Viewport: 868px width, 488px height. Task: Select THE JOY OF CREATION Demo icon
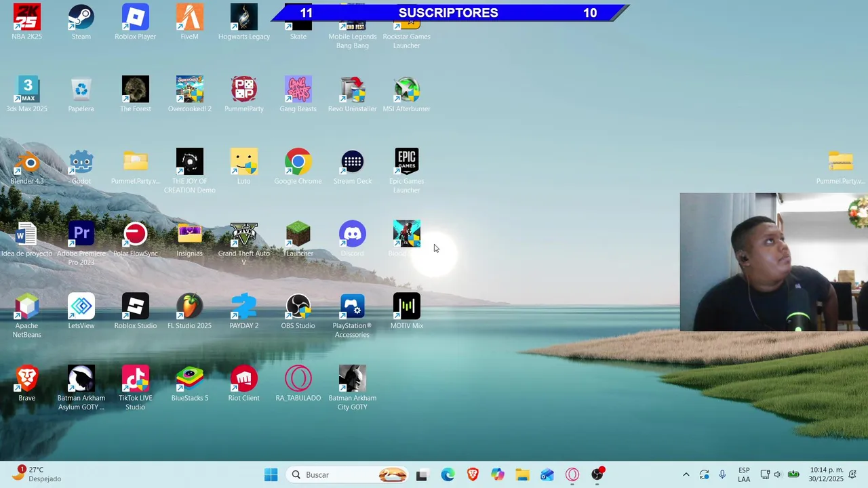[190, 163]
